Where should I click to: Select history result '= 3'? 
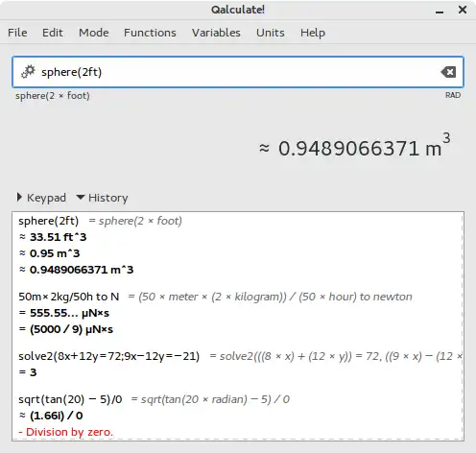coord(28,372)
